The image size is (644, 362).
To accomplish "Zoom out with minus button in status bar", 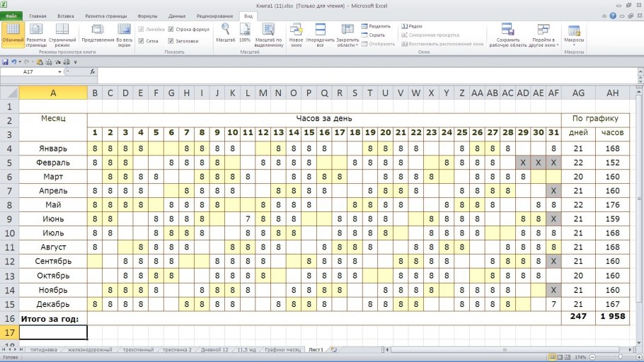I will point(592,358).
